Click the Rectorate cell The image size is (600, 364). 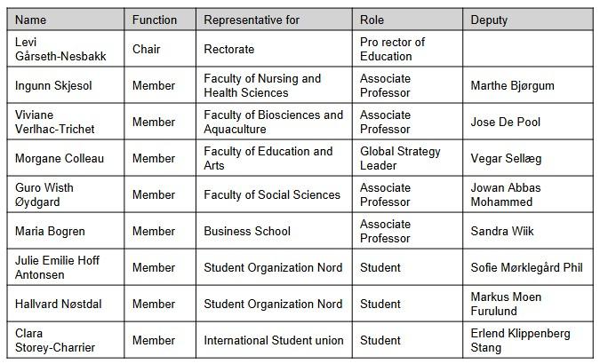(x=229, y=49)
